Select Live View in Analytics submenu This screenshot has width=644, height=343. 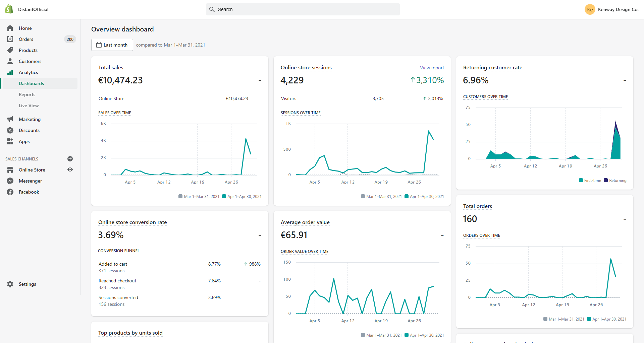click(29, 106)
